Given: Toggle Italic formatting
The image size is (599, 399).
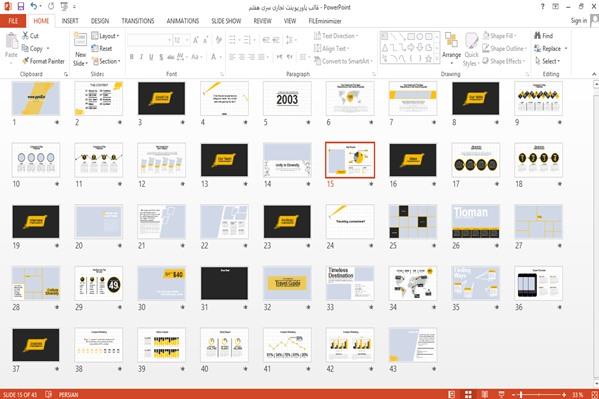Looking at the screenshot, I should [x=141, y=57].
